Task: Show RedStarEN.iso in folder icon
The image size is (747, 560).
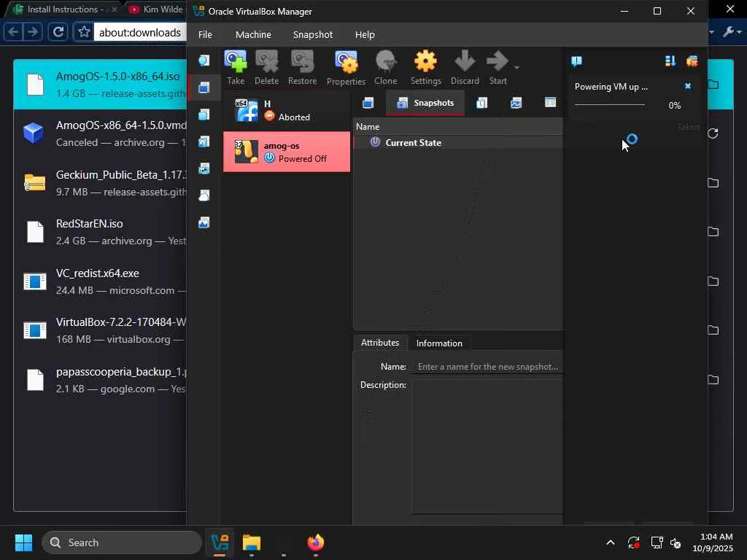Action: [713, 232]
